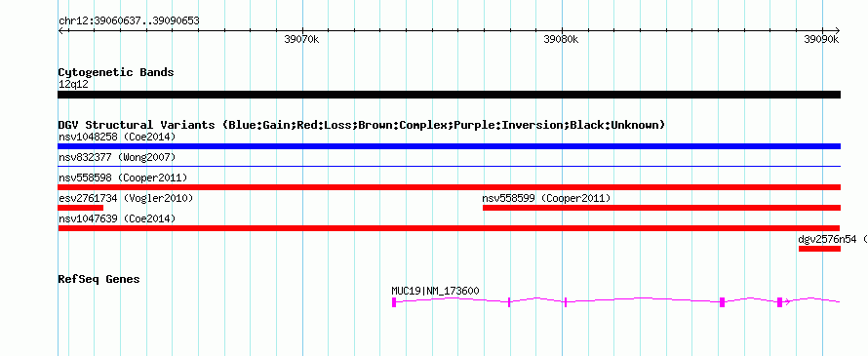Image resolution: width=868 pixels, height=356 pixels.
Task: Open the nsv832377 (Wong2007) variant label
Action: [x=117, y=157]
